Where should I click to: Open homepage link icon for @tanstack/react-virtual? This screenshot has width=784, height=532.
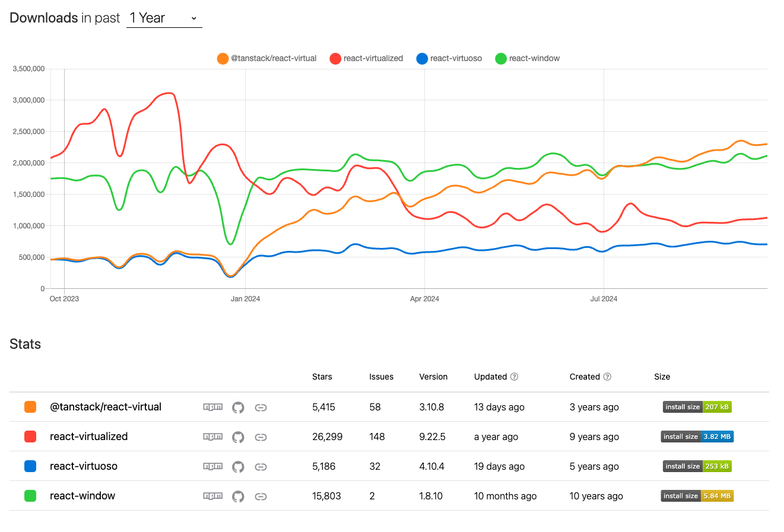pyautogui.click(x=261, y=407)
